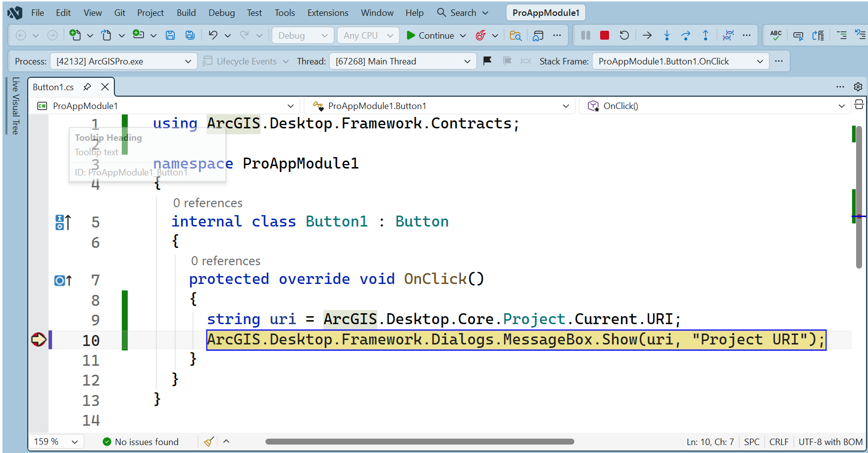
Task: Click 0 references above OnClick method
Action: click(x=226, y=261)
